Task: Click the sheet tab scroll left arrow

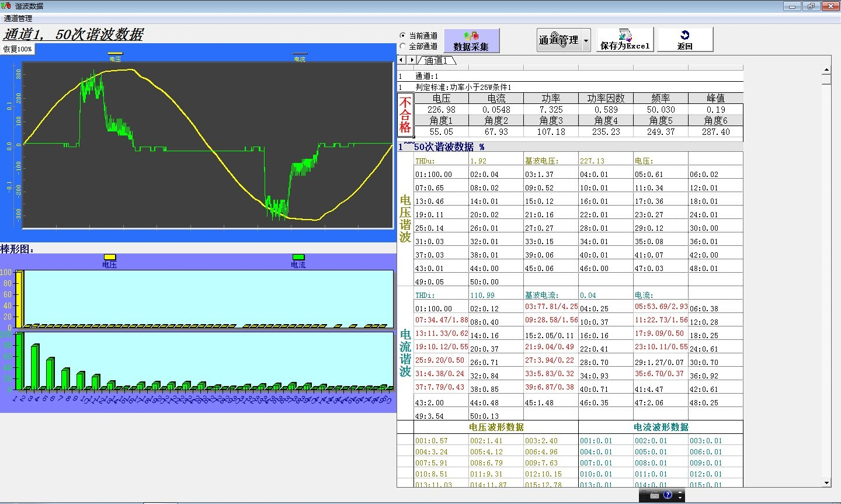Action: (x=401, y=60)
